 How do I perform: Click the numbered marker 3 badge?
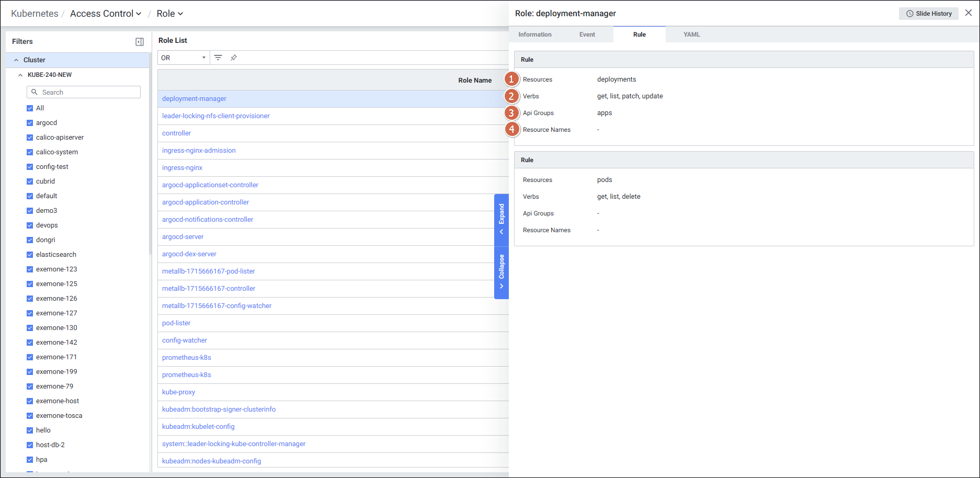[511, 113]
